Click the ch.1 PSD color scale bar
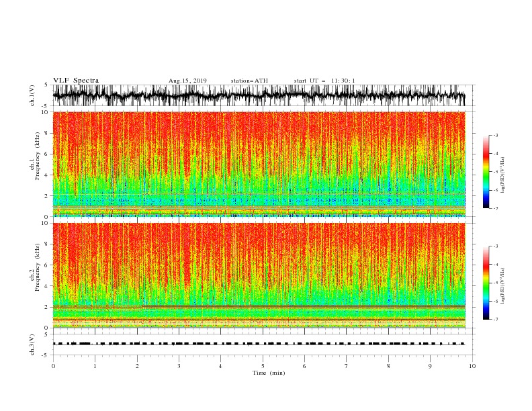Viewport: 532px width, 411px height. click(x=486, y=172)
